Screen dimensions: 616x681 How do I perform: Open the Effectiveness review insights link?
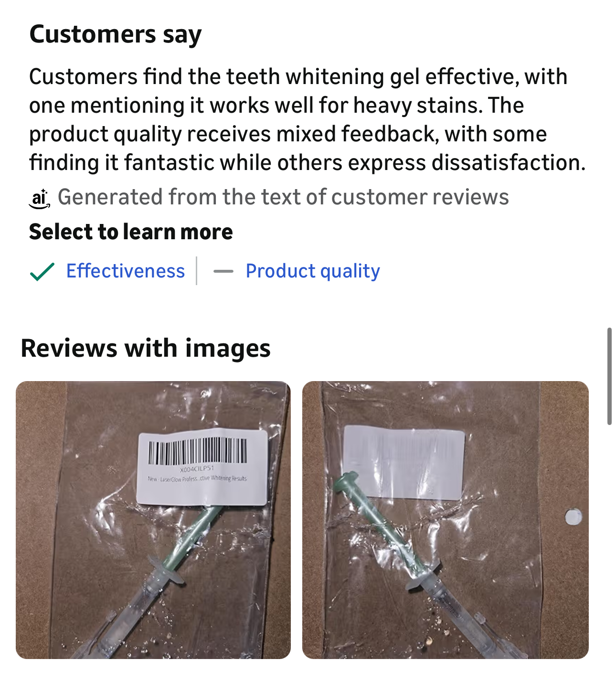[125, 271]
